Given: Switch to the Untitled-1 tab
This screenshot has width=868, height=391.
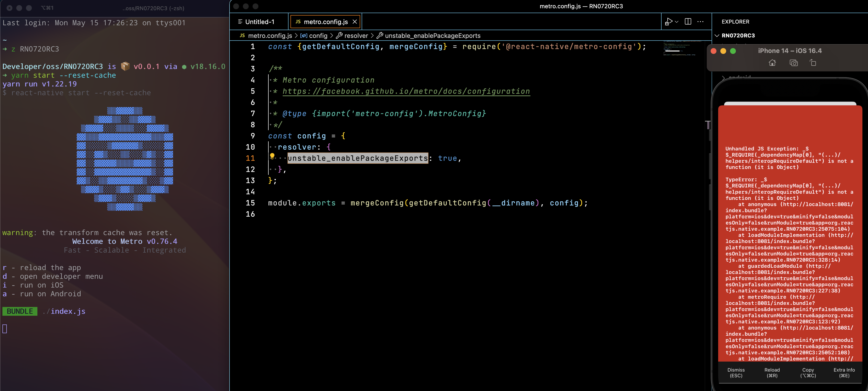Looking at the screenshot, I should 259,21.
